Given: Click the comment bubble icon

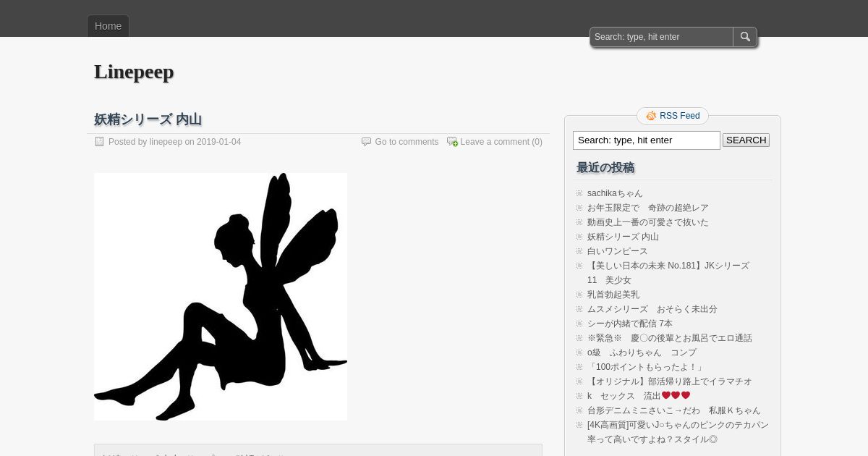Looking at the screenshot, I should point(367,142).
